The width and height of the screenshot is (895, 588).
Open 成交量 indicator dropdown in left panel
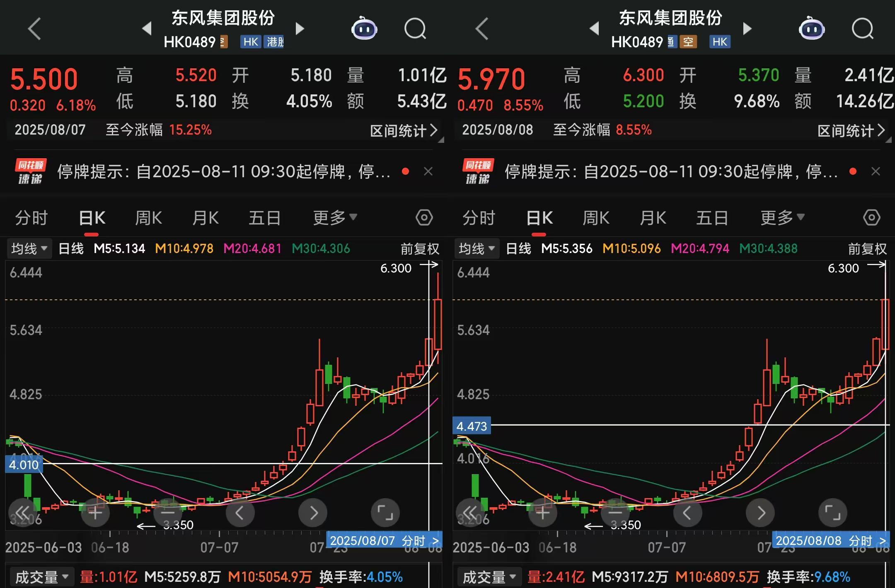[41, 577]
